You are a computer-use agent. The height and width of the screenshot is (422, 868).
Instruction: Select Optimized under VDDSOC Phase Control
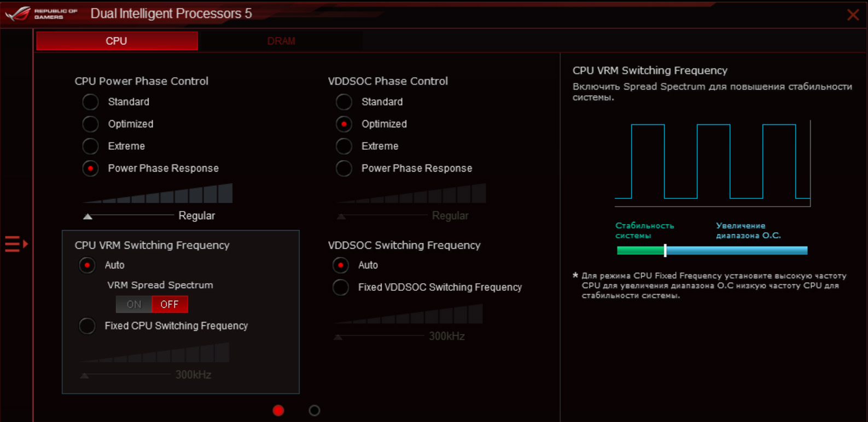click(344, 124)
